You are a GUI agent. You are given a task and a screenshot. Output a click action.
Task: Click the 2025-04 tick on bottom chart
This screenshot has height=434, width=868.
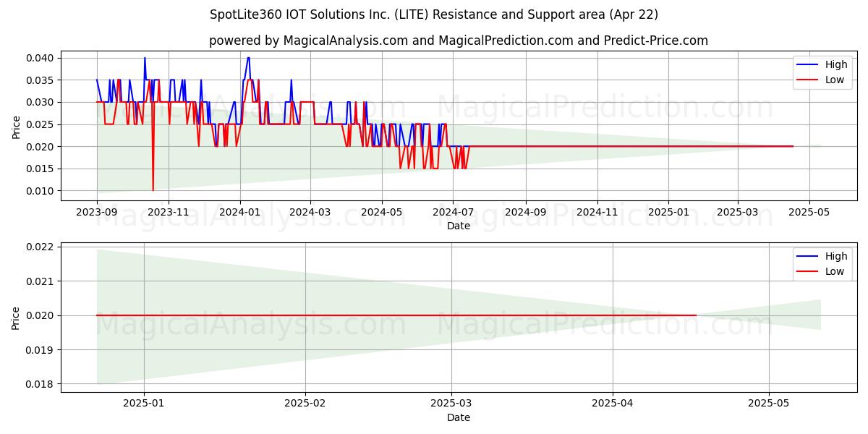pos(613,404)
